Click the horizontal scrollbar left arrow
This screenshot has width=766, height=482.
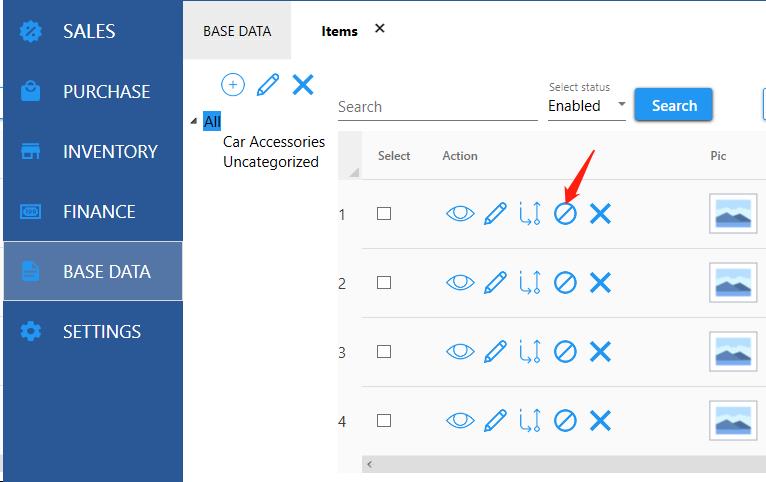(x=369, y=465)
